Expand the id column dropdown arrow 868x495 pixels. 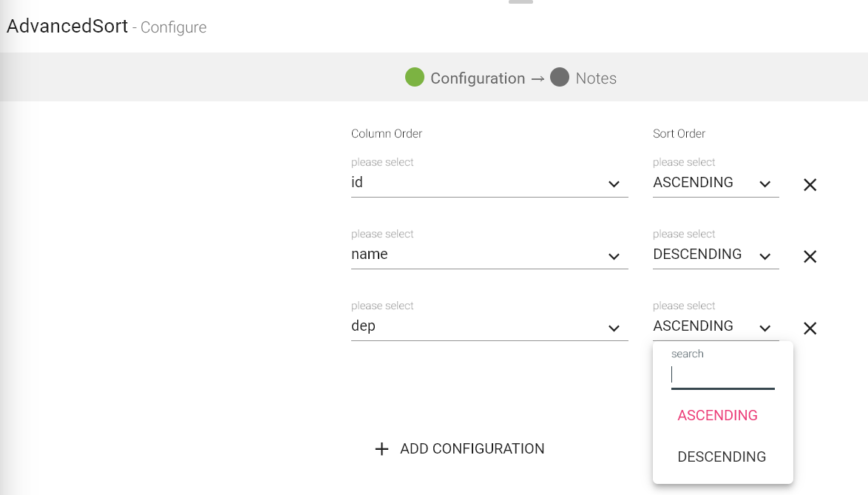click(x=614, y=184)
